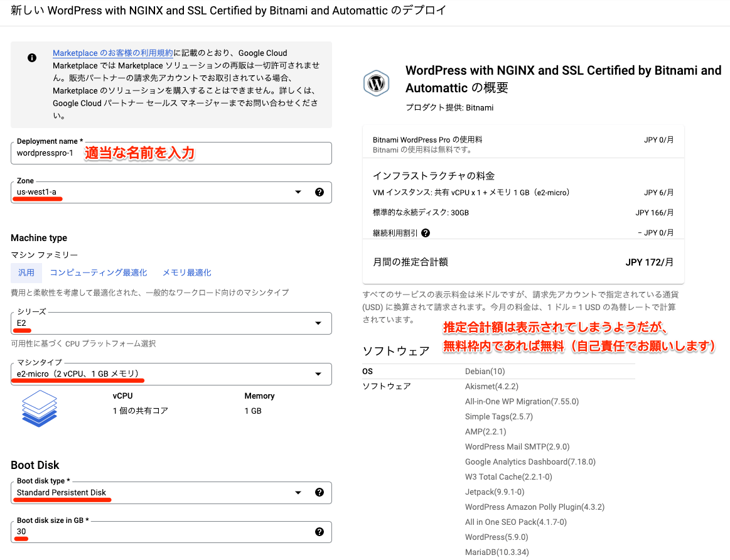Open the Zone field help icon
The width and height of the screenshot is (730, 560).
[319, 192]
